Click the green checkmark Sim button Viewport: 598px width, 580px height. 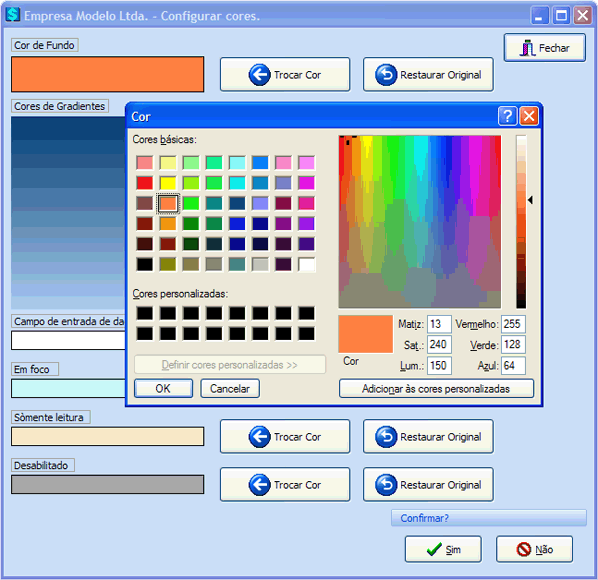[443, 549]
